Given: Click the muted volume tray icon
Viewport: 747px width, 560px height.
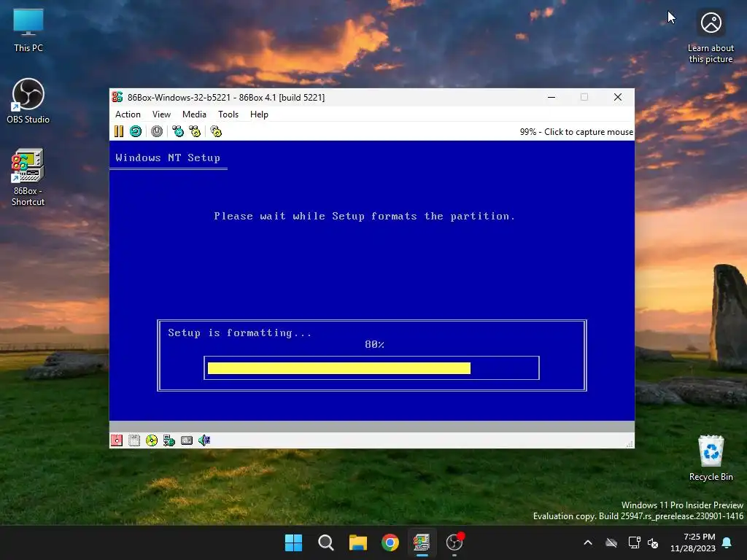Looking at the screenshot, I should (x=653, y=542).
